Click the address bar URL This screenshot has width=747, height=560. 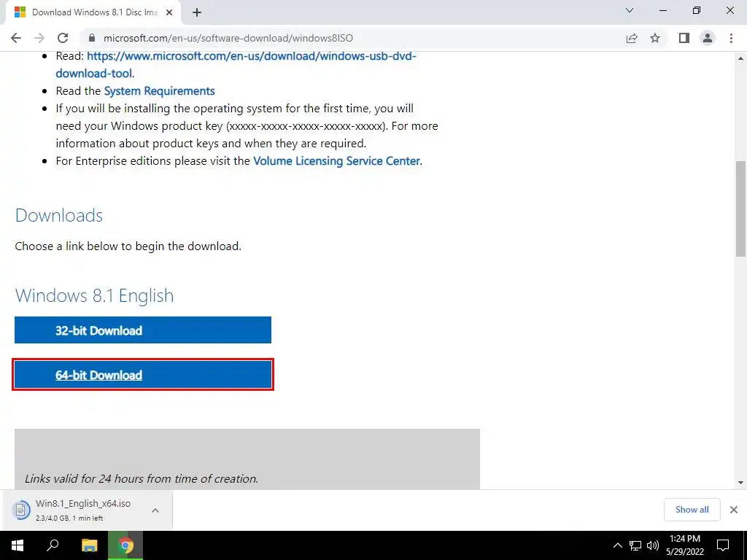point(228,38)
